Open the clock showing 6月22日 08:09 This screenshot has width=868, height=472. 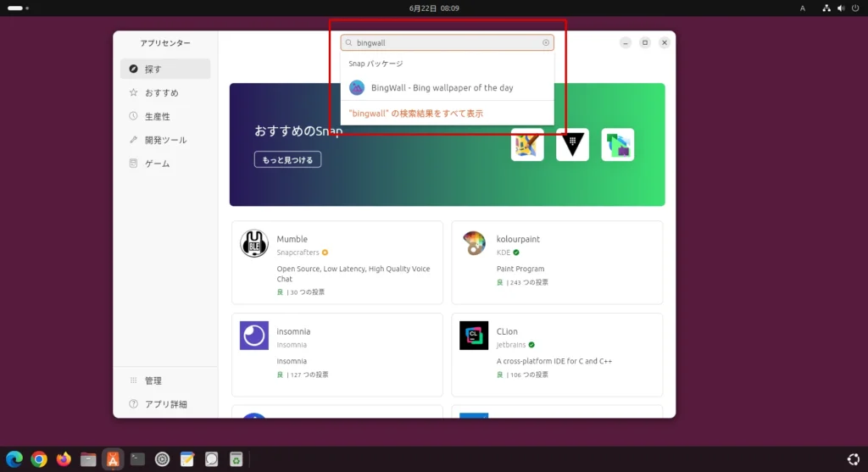pos(434,8)
